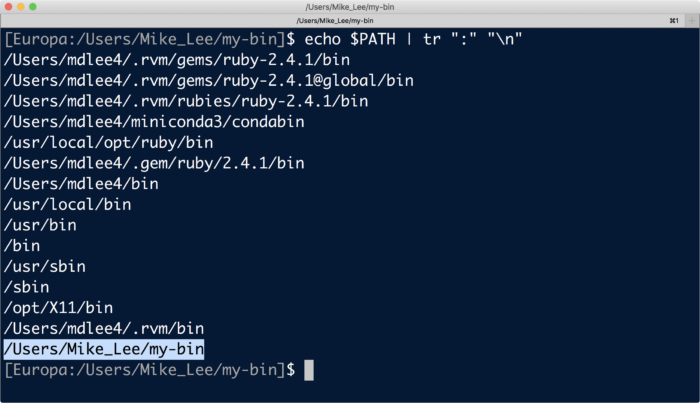Click the green zoom window button

point(33,7)
